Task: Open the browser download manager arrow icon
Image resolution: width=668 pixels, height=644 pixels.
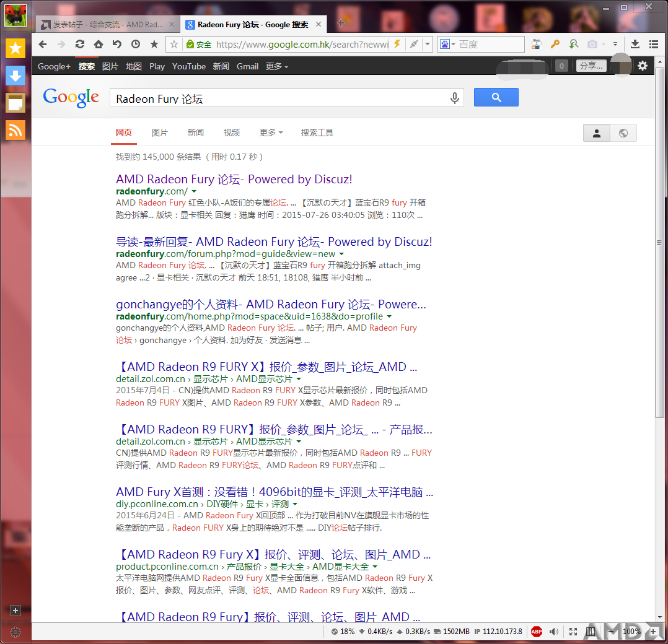Action: (x=635, y=44)
